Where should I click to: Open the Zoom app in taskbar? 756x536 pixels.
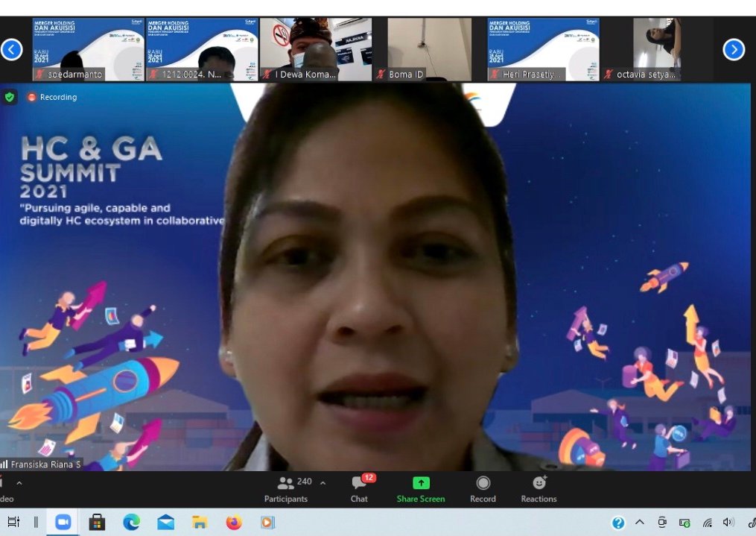[x=62, y=523]
